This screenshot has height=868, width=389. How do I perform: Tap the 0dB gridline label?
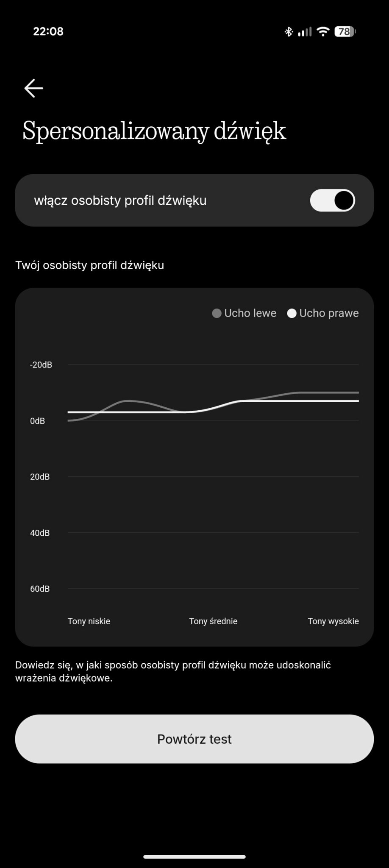[37, 421]
